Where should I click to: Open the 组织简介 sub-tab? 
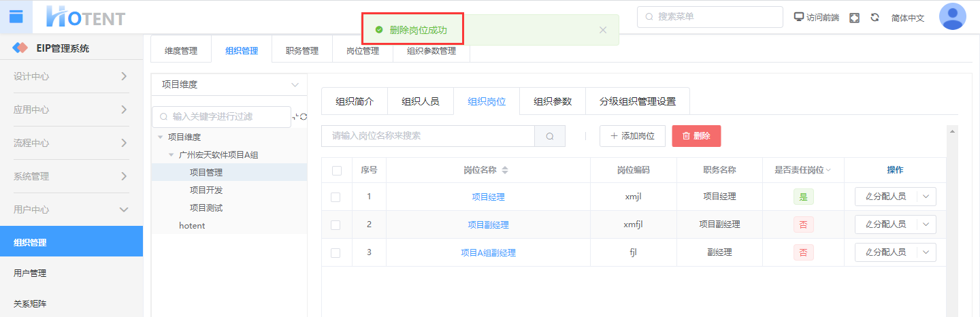click(355, 101)
